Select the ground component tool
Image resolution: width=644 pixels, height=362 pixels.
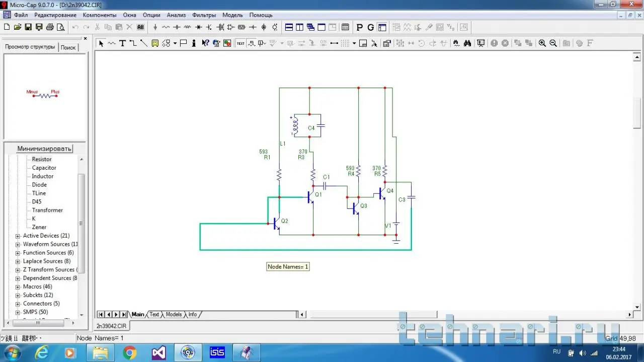point(155,27)
